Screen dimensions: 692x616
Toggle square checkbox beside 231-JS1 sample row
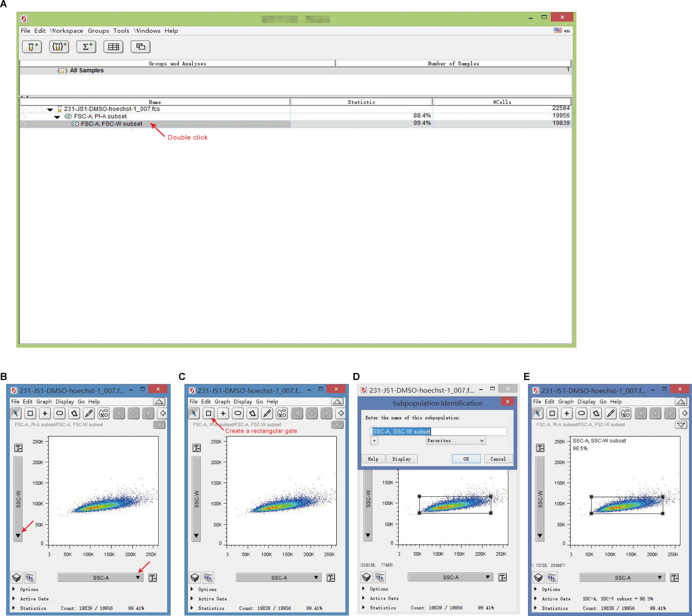[x=39, y=109]
